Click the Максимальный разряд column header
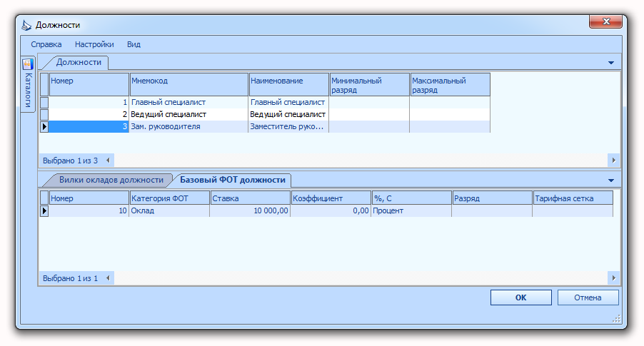The width and height of the screenshot is (644, 346). click(450, 85)
